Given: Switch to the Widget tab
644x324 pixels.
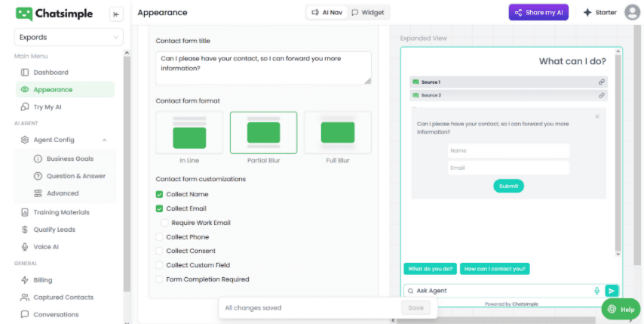Looking at the screenshot, I should (368, 12).
